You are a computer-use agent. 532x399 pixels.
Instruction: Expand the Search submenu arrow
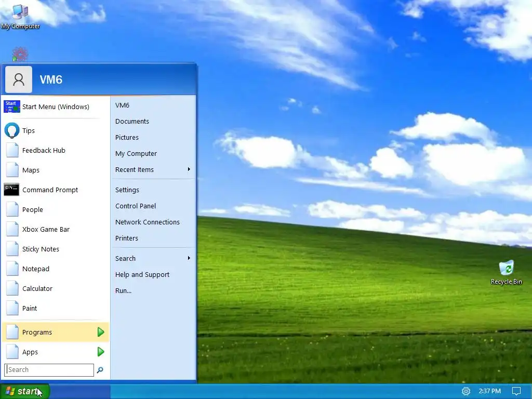click(189, 258)
